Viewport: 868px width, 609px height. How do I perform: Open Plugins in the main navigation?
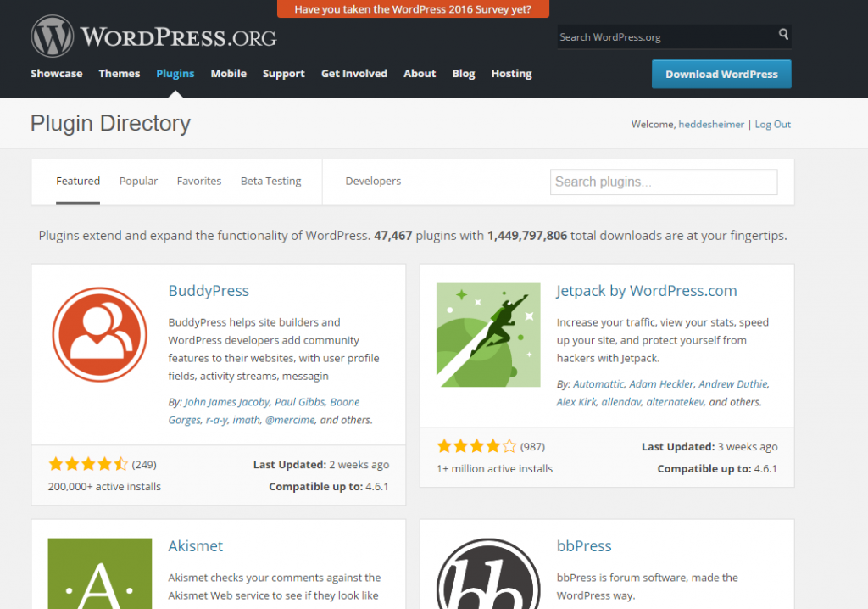175,74
